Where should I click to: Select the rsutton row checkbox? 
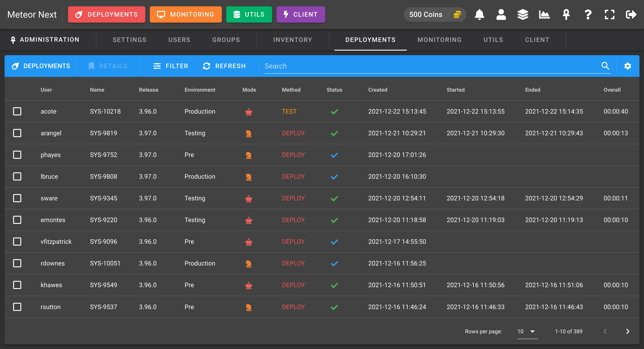click(17, 307)
